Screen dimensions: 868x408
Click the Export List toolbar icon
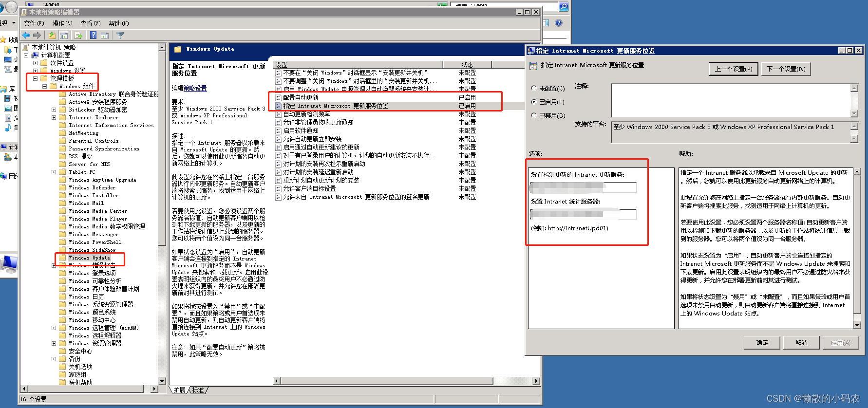[78, 35]
